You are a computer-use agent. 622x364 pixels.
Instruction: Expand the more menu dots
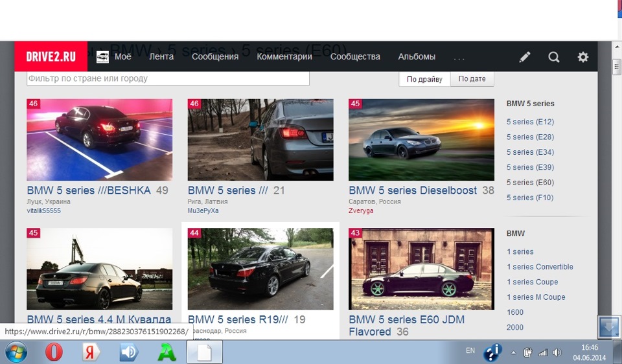tap(459, 59)
